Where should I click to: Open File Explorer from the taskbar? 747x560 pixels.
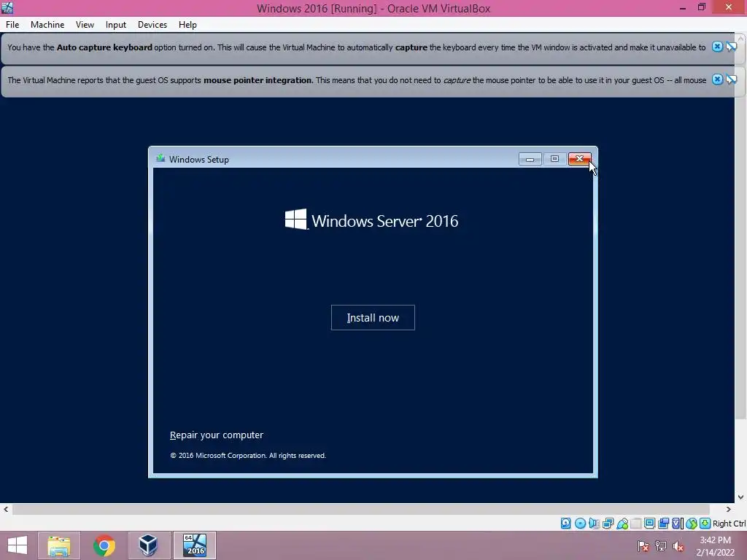[x=59, y=545]
